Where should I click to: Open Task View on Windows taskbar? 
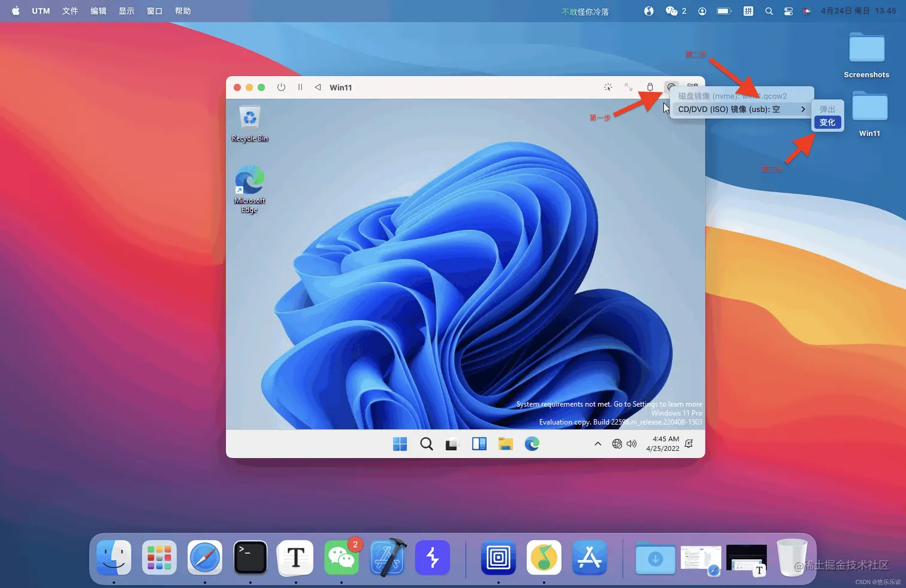(x=452, y=444)
